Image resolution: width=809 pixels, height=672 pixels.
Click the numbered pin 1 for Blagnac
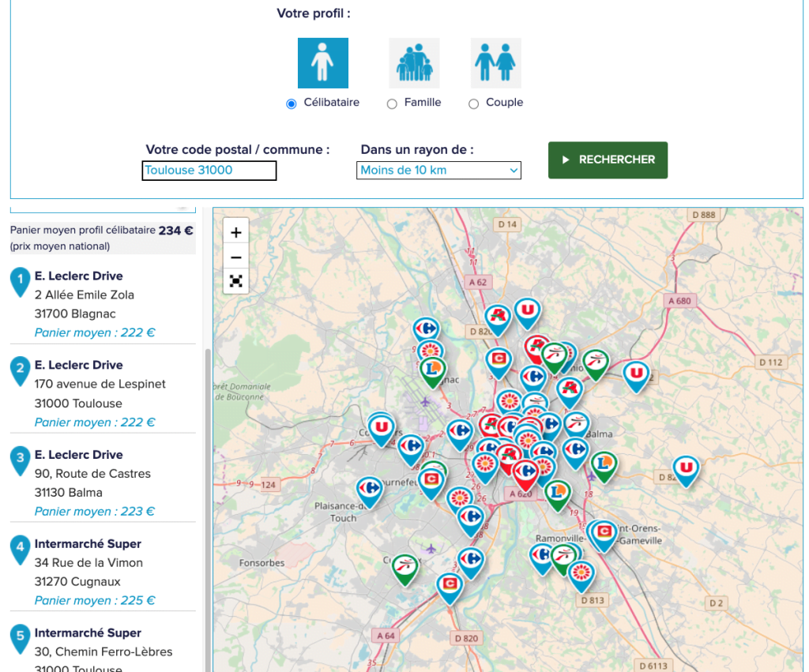20,282
